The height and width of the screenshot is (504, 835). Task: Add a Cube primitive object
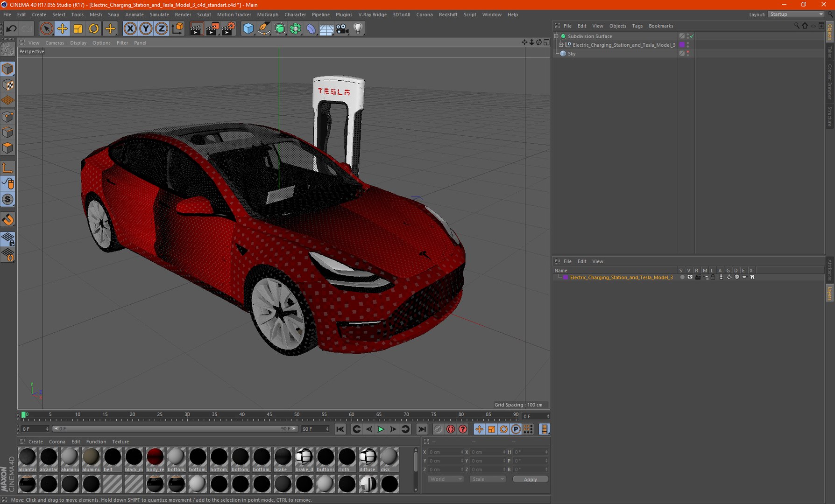click(x=248, y=29)
